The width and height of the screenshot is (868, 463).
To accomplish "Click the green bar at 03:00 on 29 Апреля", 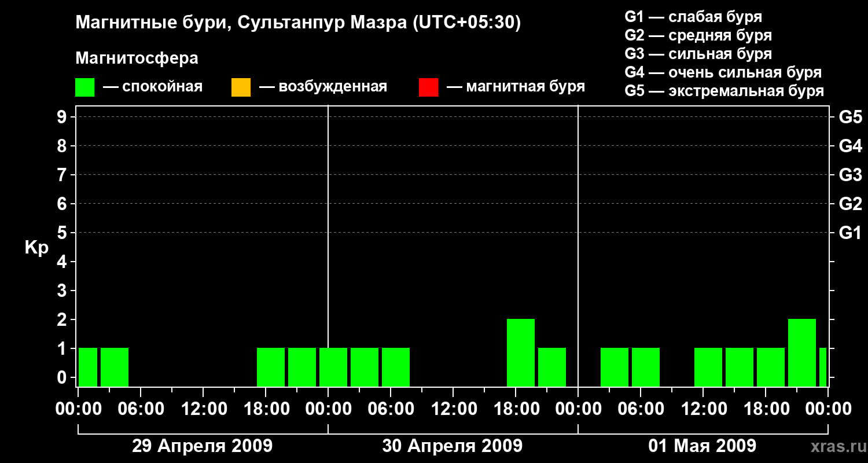I will (115, 367).
